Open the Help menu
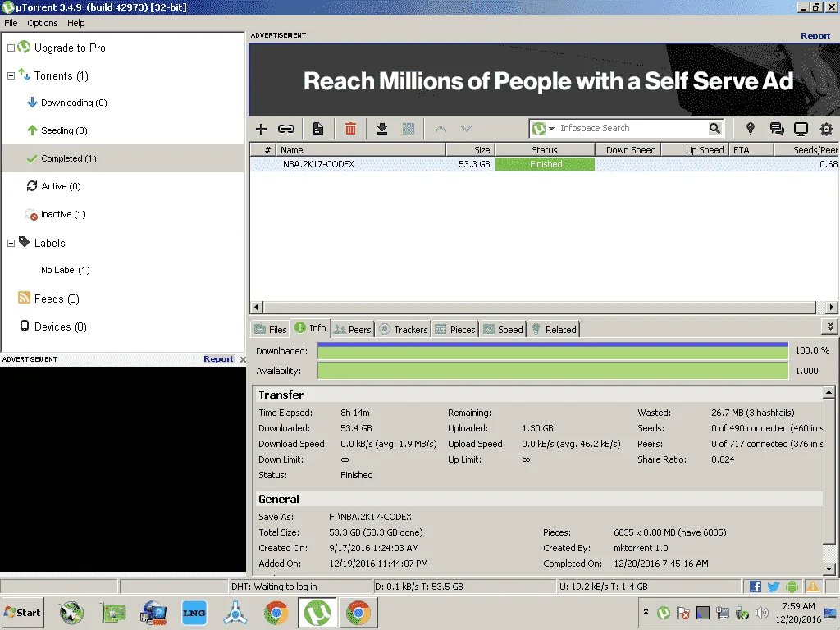Screen dimensions: 840x630 tap(76, 23)
